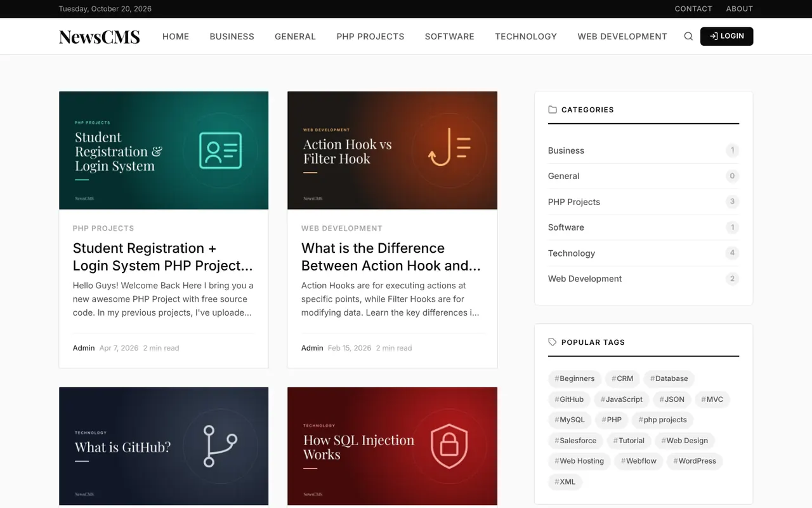
Task: Click the PHP PROJECTS card category label
Action: click(103, 228)
